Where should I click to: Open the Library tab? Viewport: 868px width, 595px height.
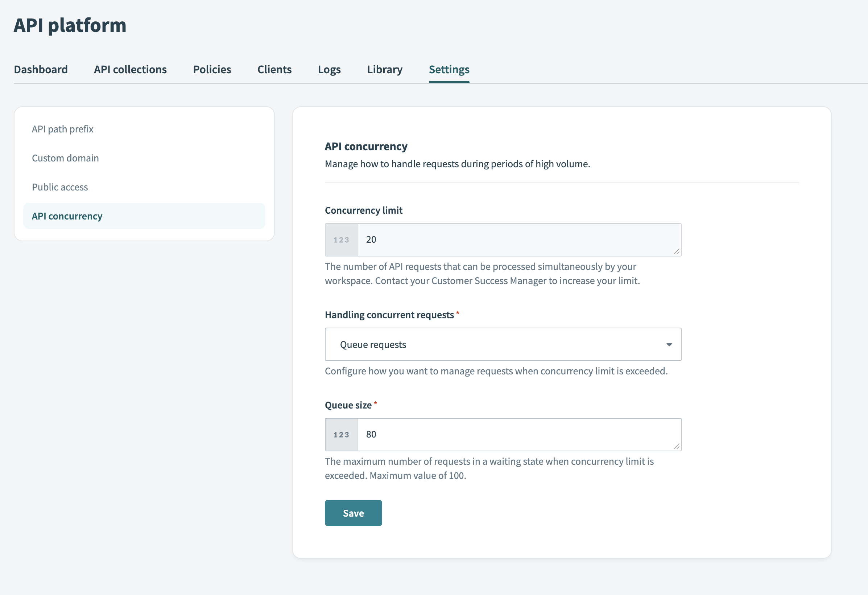[384, 69]
